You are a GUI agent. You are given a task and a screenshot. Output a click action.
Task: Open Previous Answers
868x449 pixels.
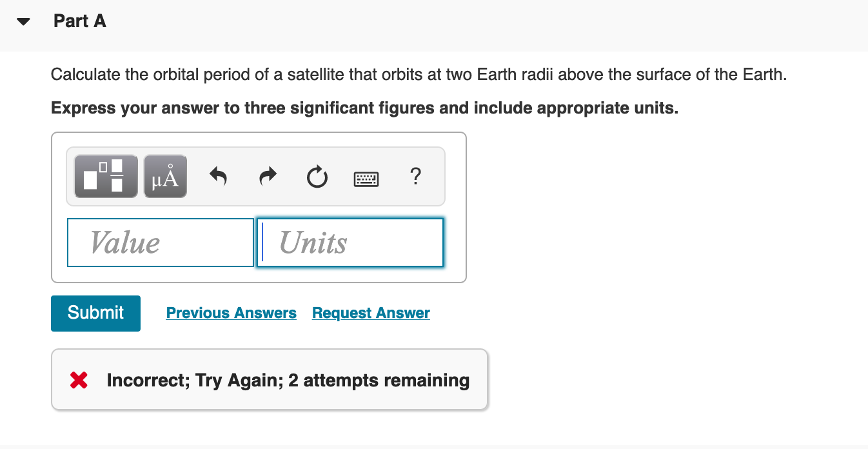pos(231,313)
